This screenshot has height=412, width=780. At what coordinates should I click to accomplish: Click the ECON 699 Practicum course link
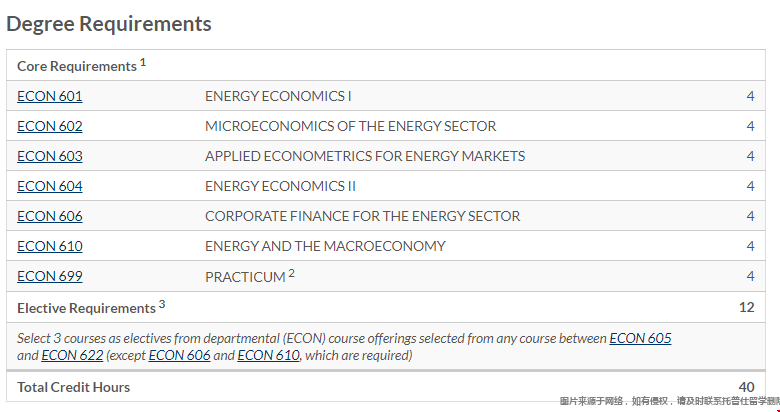click(x=50, y=276)
